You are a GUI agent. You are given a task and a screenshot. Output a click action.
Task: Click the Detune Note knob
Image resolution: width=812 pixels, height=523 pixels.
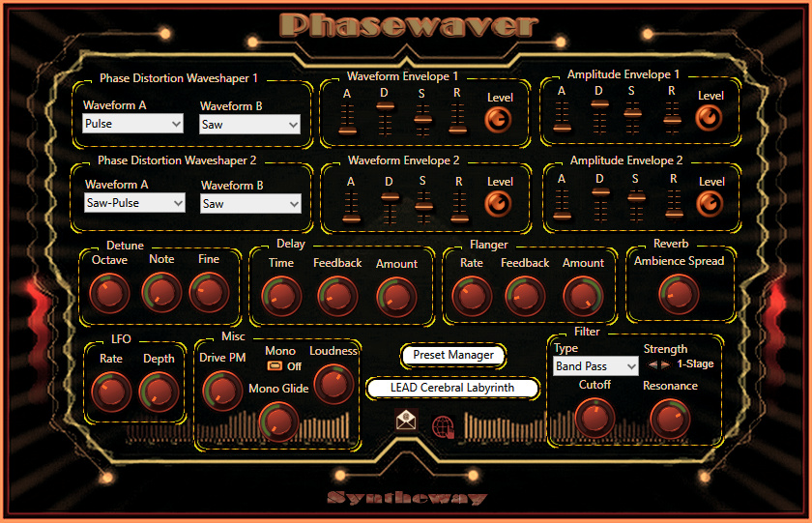tap(161, 293)
